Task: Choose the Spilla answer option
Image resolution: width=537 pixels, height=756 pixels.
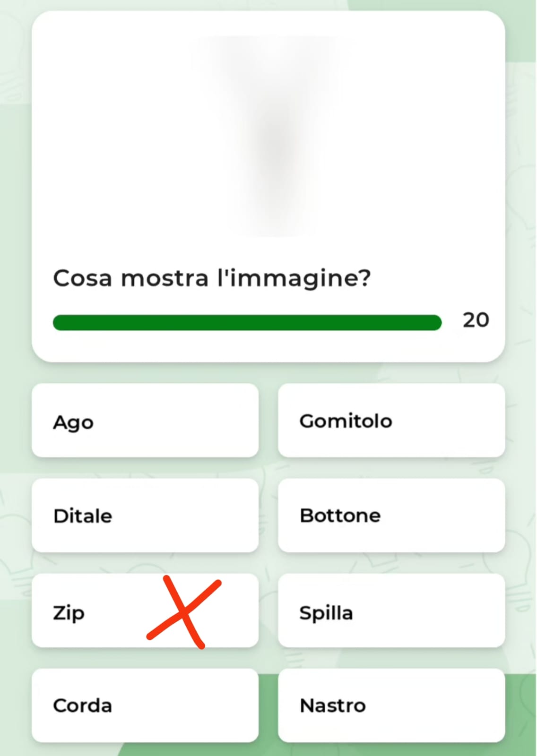Action: (391, 611)
